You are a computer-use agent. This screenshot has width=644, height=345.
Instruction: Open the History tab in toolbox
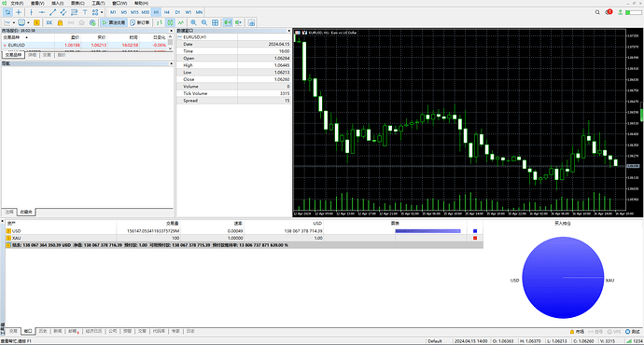tap(43, 331)
